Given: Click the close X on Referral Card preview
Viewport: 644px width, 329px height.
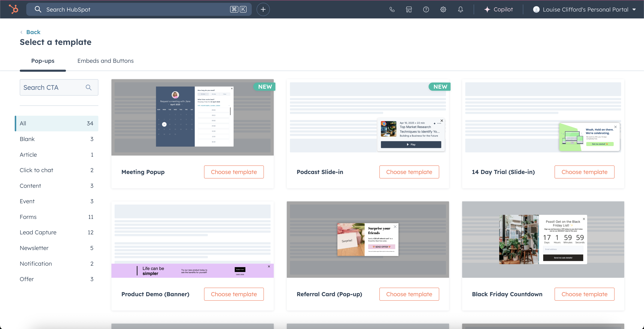Looking at the screenshot, I should [x=395, y=227].
